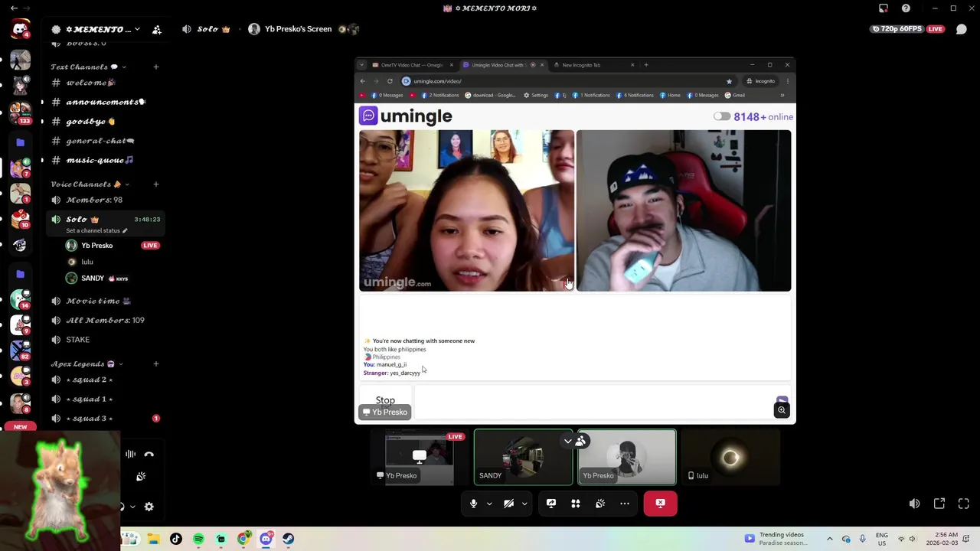The height and width of the screenshot is (551, 980).
Task: Open more options three-dots in call bar
Action: click(x=625, y=504)
